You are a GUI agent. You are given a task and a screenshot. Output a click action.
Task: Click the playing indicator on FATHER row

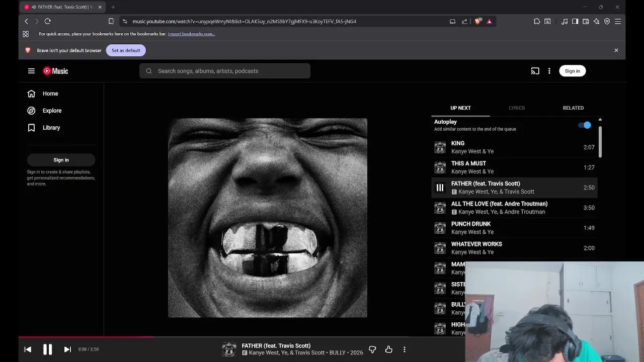click(440, 188)
